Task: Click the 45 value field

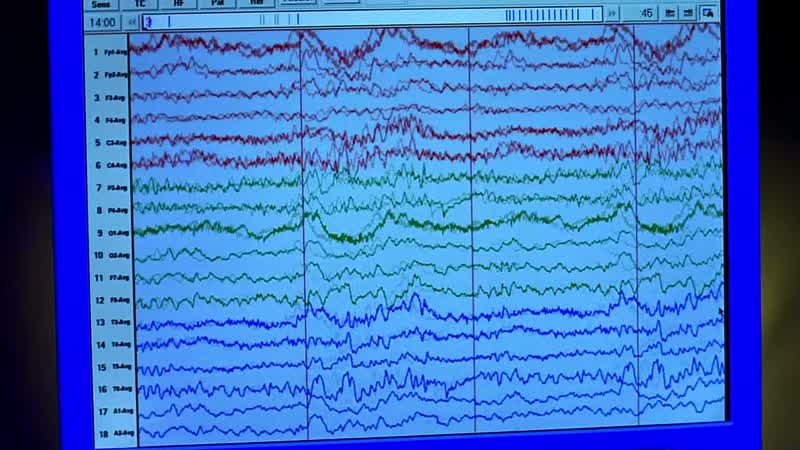Action: pyautogui.click(x=640, y=13)
